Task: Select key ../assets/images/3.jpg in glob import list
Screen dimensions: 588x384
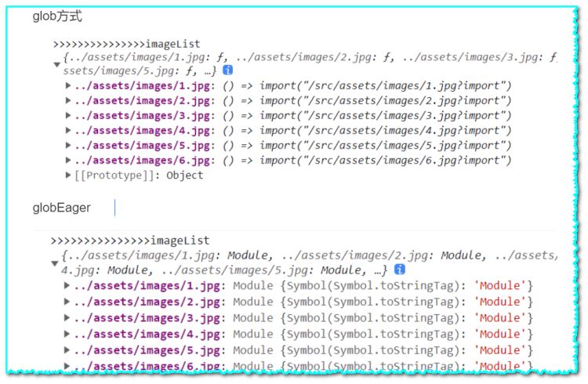Action: [143, 116]
